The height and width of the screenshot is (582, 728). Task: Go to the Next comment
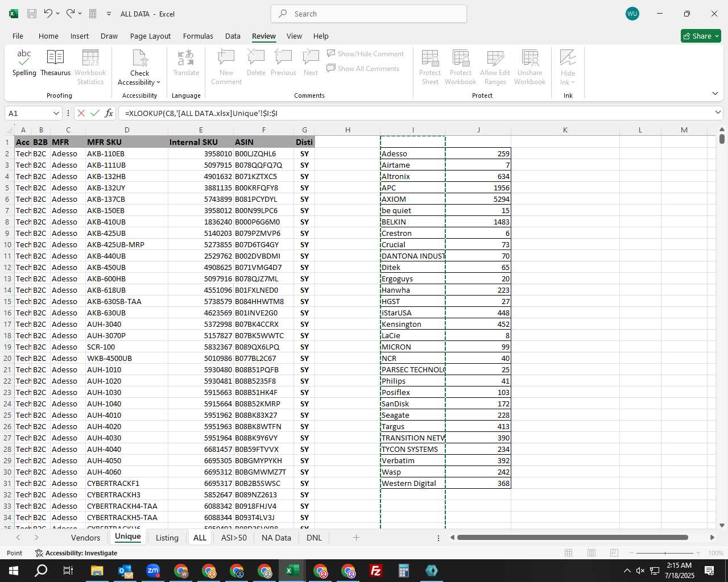tap(311, 63)
